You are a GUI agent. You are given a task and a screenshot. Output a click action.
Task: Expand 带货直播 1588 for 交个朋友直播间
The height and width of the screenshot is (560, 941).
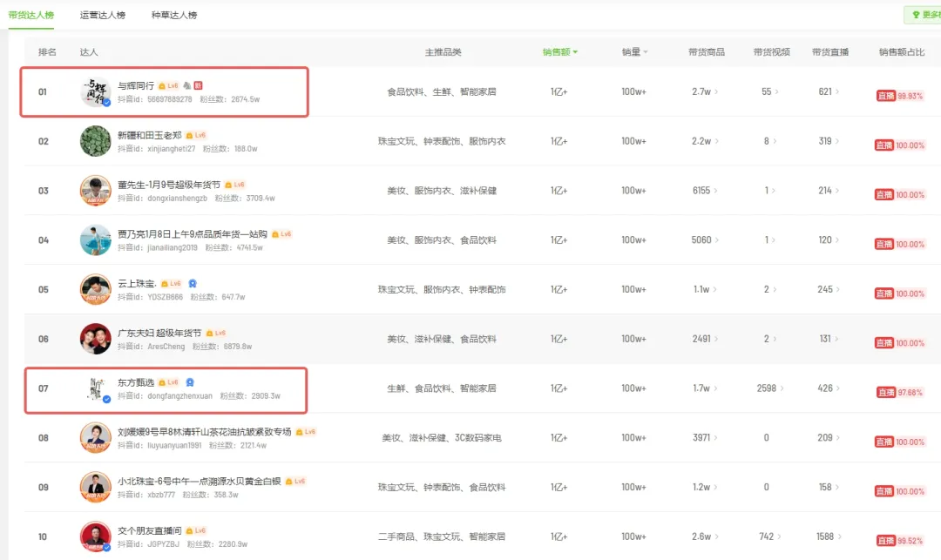[x=829, y=536]
